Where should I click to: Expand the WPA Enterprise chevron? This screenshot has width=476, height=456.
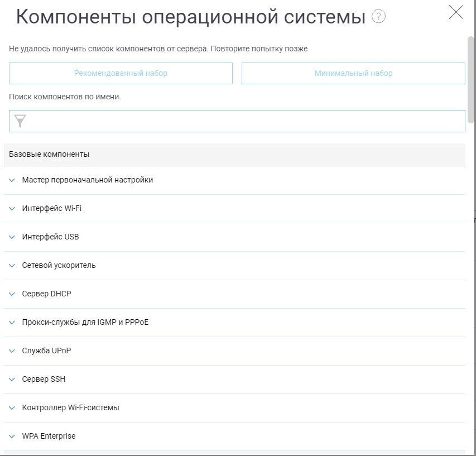tap(12, 436)
